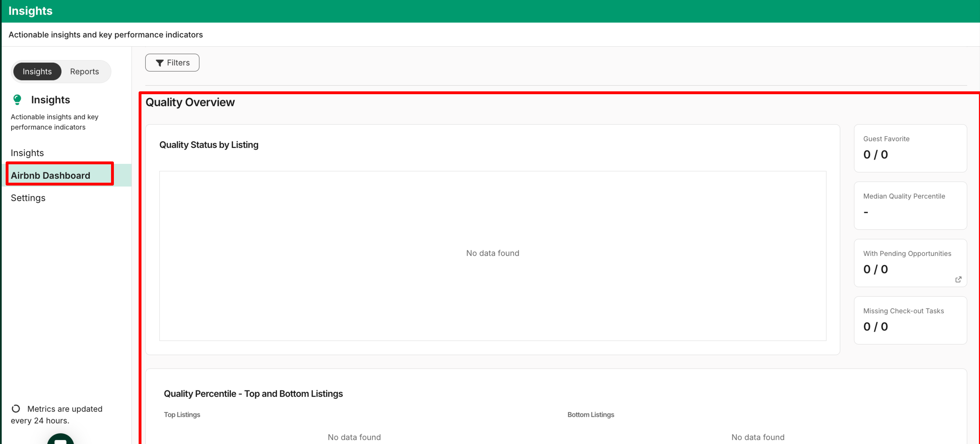Switch to the Reports pill tab
Image resolution: width=980 pixels, height=444 pixels.
point(85,72)
